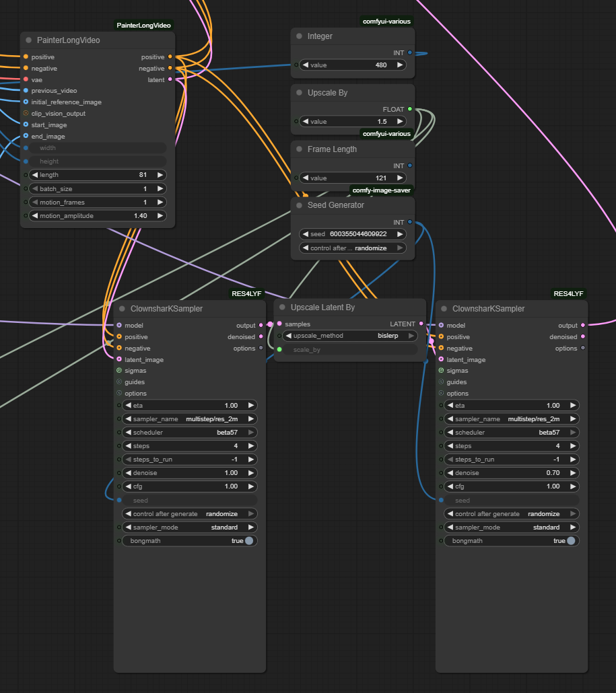The image size is (616, 693).
Task: Open sampler_name dropdown on left ClownsharKSampler
Action: point(190,419)
